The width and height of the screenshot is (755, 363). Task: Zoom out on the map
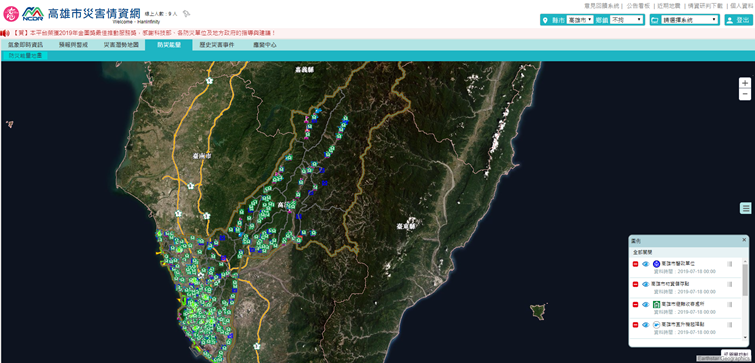click(745, 94)
